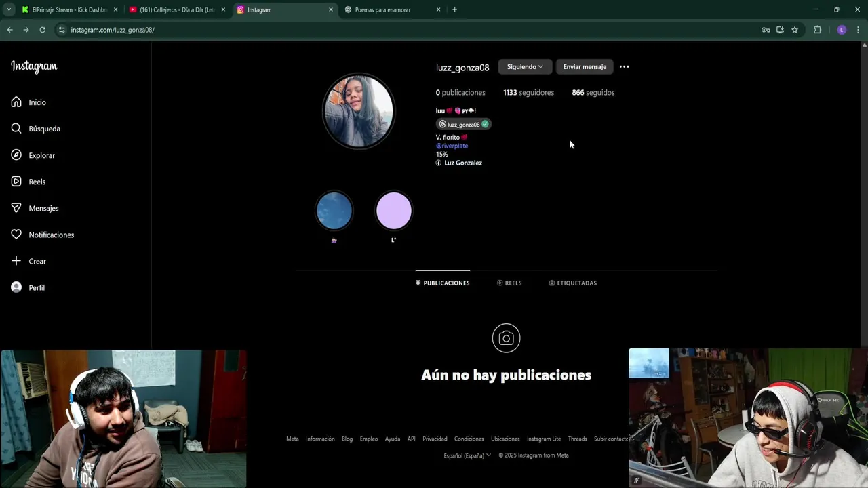Open new browser tab

(x=454, y=9)
